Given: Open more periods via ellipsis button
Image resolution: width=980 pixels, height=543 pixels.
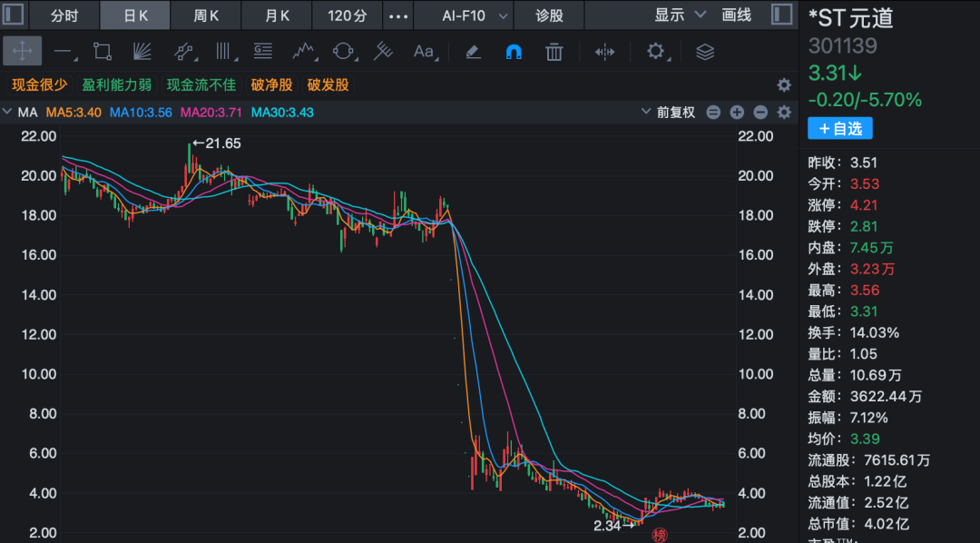Looking at the screenshot, I should point(398,15).
